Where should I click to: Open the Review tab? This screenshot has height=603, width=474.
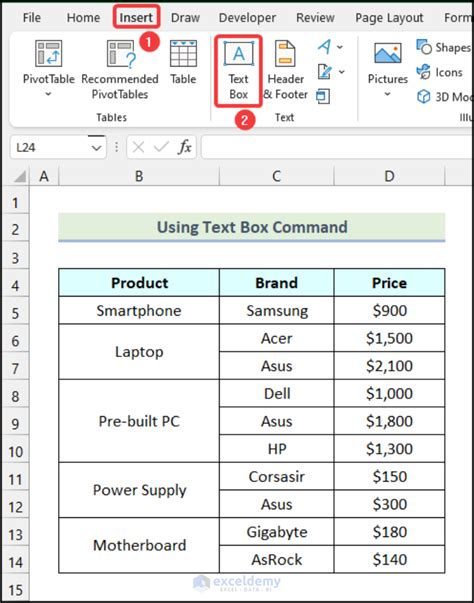pos(315,18)
